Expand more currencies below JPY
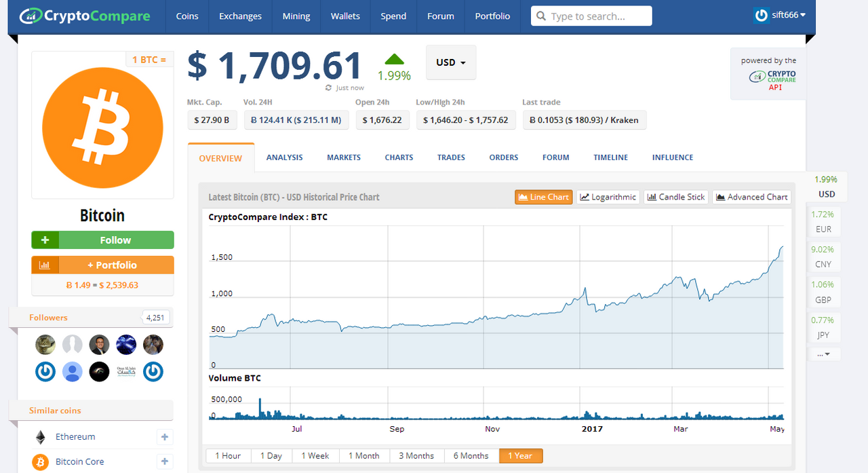Screen dimensions: 868x473 click(824, 354)
